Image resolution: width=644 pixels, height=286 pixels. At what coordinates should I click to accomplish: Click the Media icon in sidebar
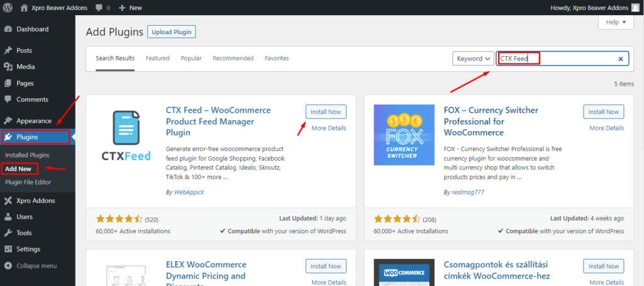[x=8, y=67]
